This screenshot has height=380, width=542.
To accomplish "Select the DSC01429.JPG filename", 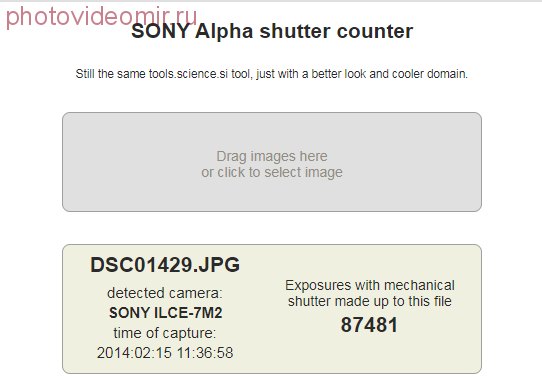I will (165, 265).
